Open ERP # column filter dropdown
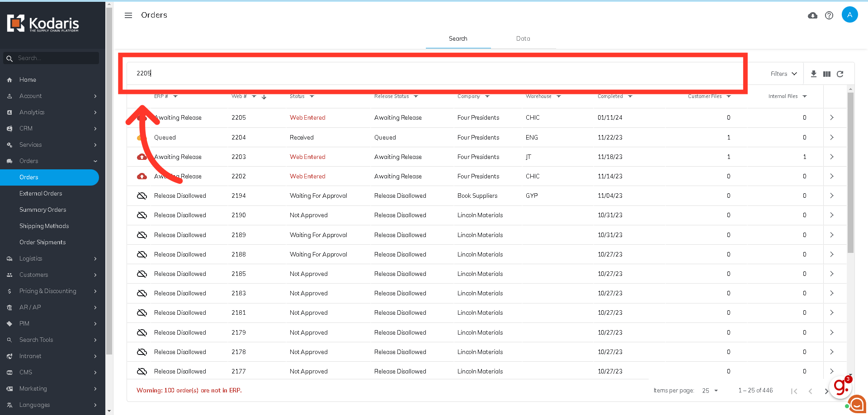Screen dimensions: 868x415 (x=175, y=96)
